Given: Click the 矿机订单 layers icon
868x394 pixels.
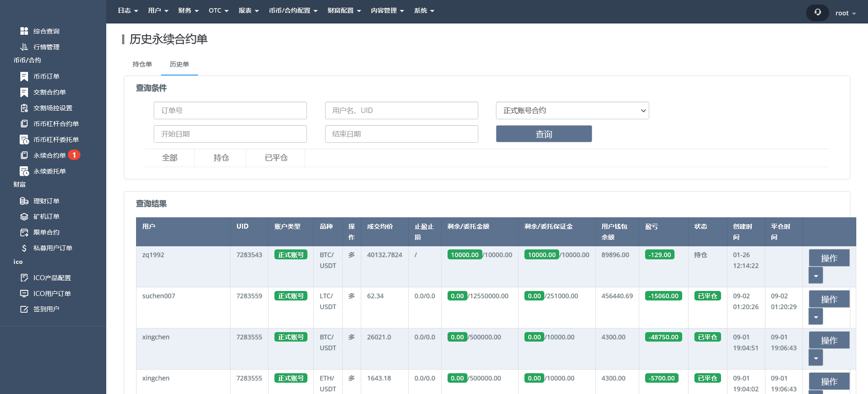Looking at the screenshot, I should pyautogui.click(x=24, y=217).
